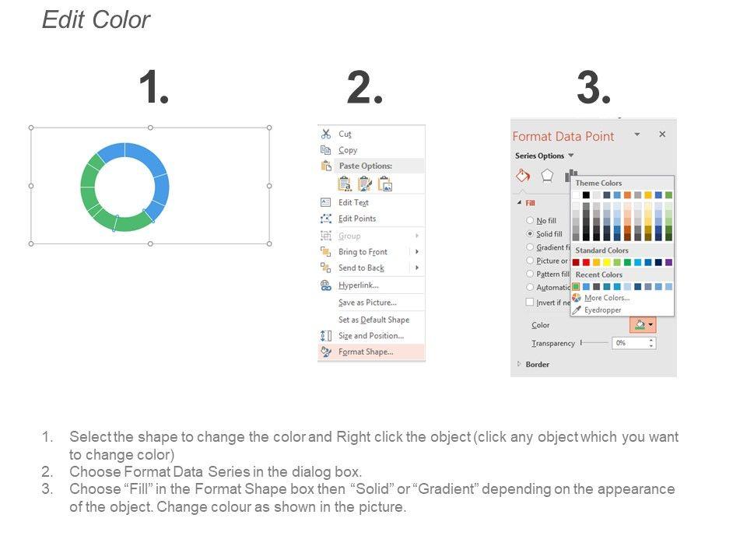This screenshot has width=747, height=560.
Task: Open the Series Options dropdown arrow
Action: click(571, 156)
